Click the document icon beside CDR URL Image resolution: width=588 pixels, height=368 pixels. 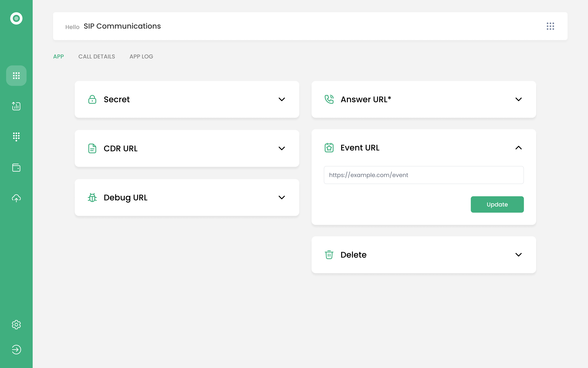(x=92, y=148)
